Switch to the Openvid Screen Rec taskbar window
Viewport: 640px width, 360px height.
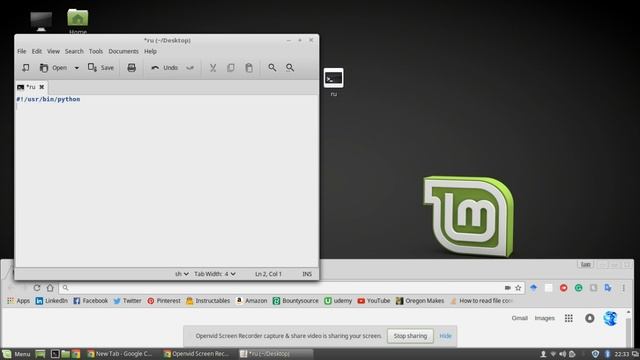click(198, 354)
